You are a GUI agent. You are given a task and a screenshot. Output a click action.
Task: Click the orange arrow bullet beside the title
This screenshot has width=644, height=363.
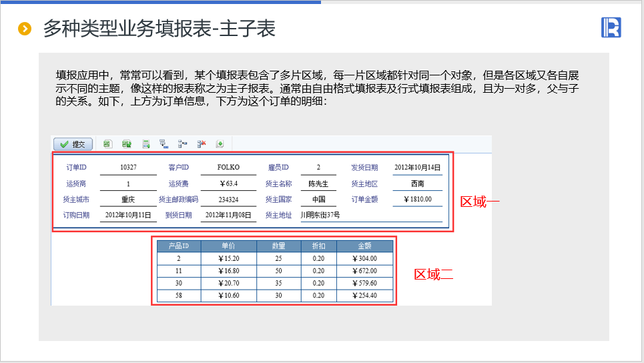pyautogui.click(x=25, y=29)
